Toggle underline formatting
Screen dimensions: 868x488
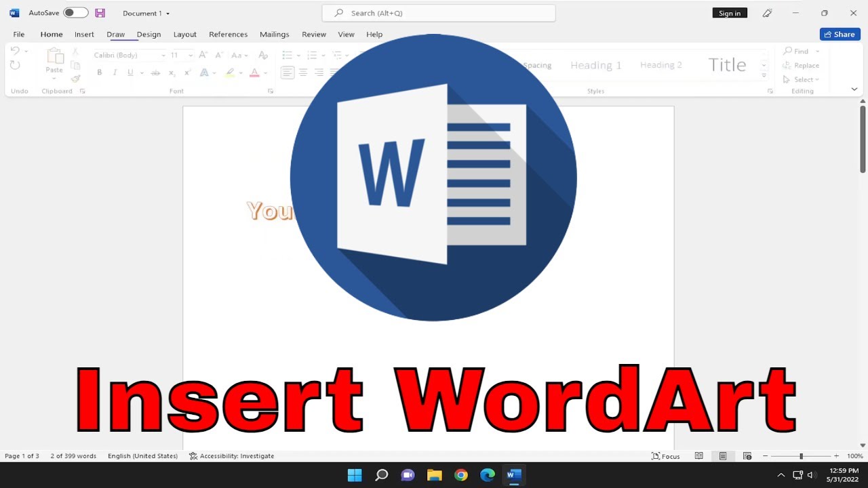[130, 73]
